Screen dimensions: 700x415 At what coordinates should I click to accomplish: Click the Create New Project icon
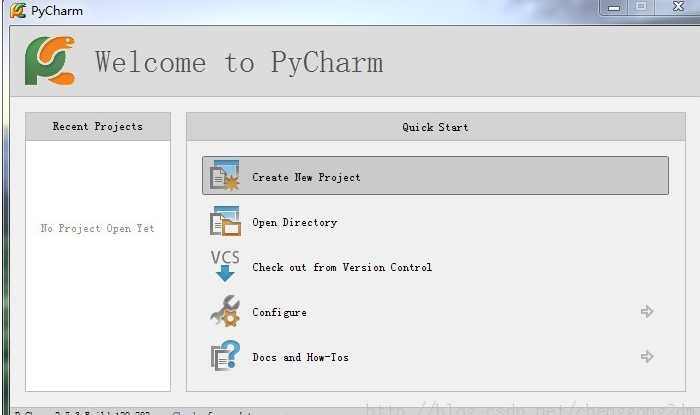(225, 175)
